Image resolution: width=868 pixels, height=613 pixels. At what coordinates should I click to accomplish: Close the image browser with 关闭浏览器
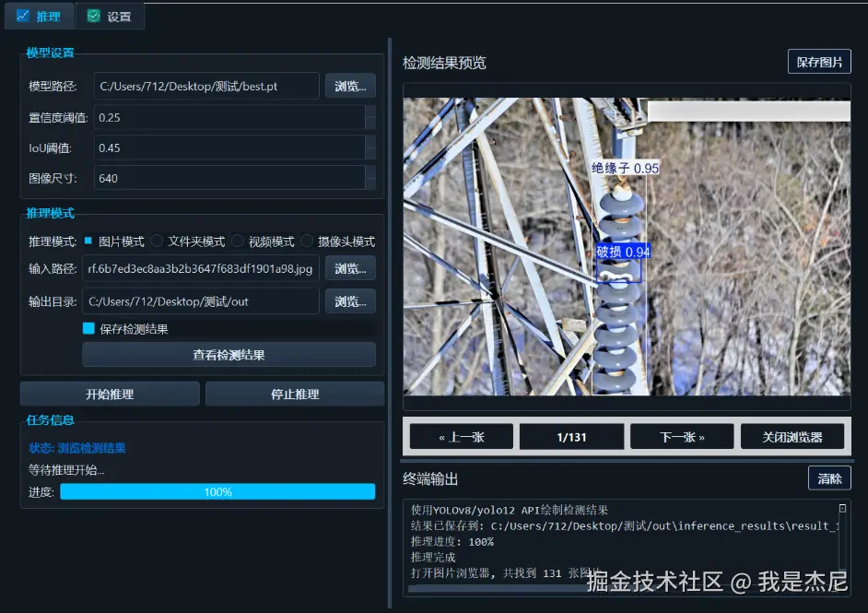(x=792, y=435)
